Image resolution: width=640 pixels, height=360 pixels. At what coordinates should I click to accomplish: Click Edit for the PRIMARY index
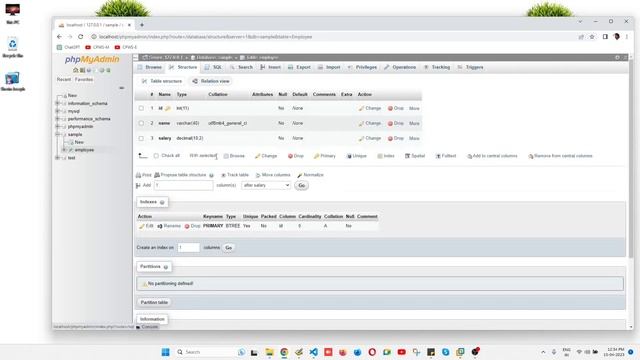(x=146, y=226)
